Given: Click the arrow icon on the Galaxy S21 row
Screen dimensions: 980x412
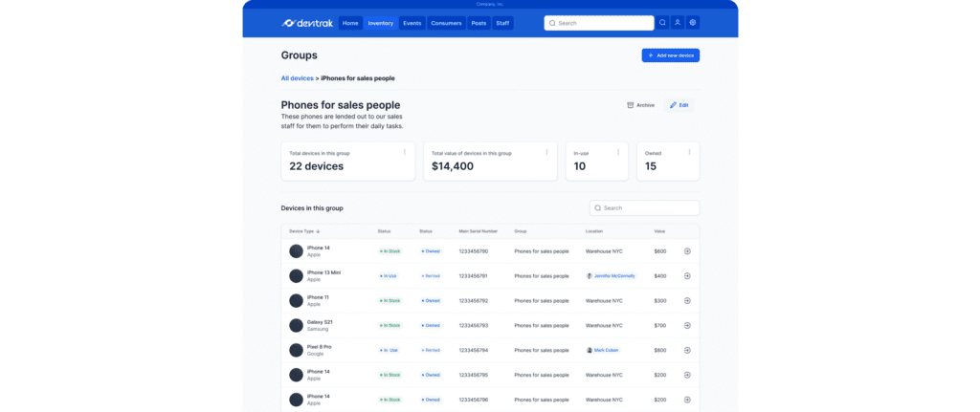Looking at the screenshot, I should click(687, 325).
